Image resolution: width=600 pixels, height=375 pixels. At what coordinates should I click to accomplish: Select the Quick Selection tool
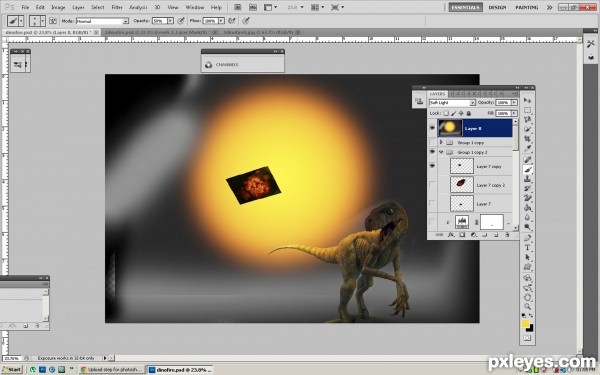pos(527,129)
